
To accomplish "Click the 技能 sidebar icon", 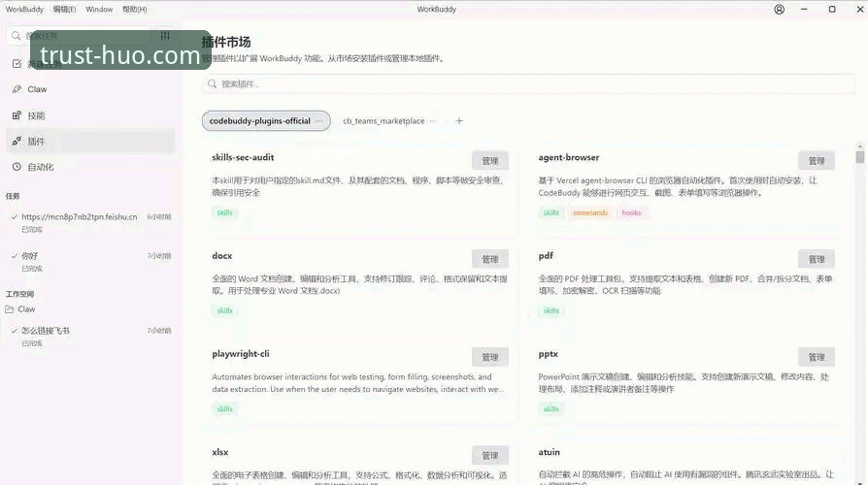I will coord(17,115).
